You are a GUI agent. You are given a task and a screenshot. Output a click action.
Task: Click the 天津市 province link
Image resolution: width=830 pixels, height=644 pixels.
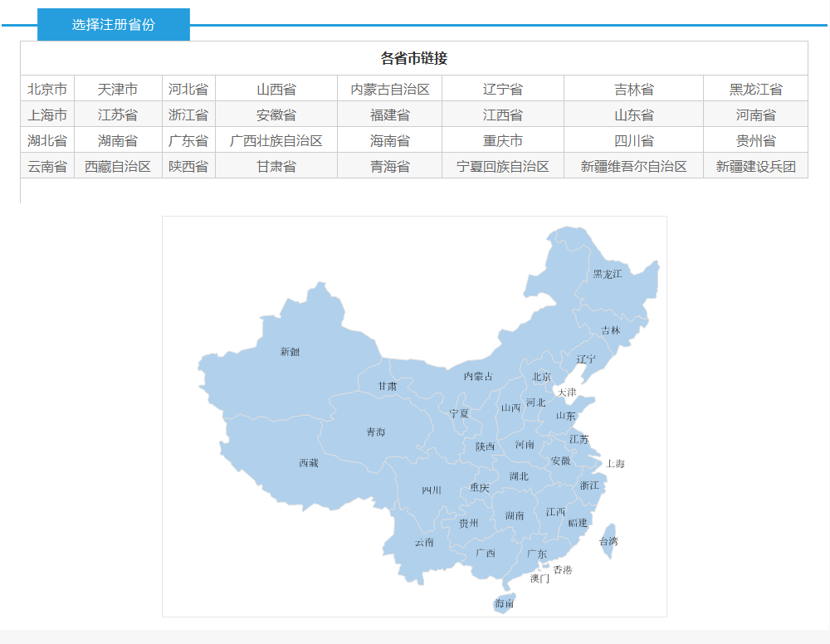(118, 90)
